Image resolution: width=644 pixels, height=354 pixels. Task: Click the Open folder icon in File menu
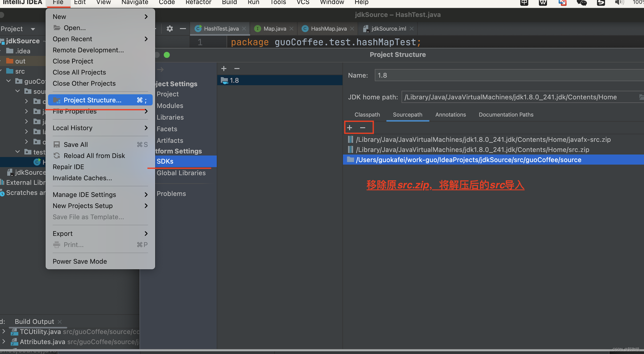(57, 28)
